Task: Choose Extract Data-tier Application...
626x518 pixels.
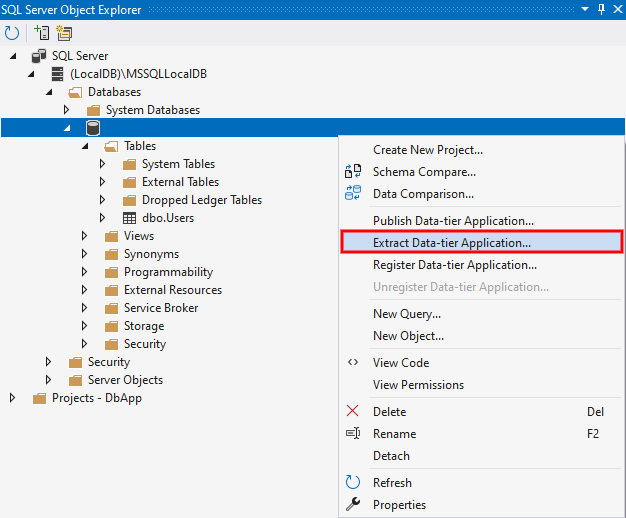Action: [481, 242]
